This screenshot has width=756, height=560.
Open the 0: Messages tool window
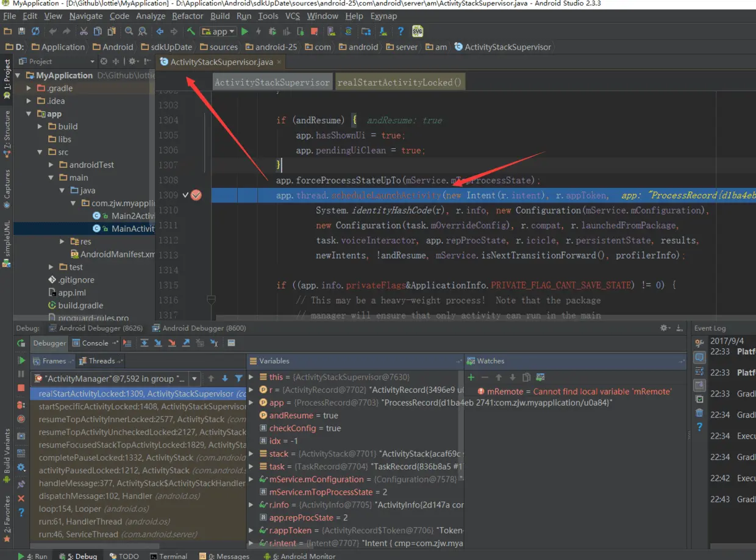point(224,556)
